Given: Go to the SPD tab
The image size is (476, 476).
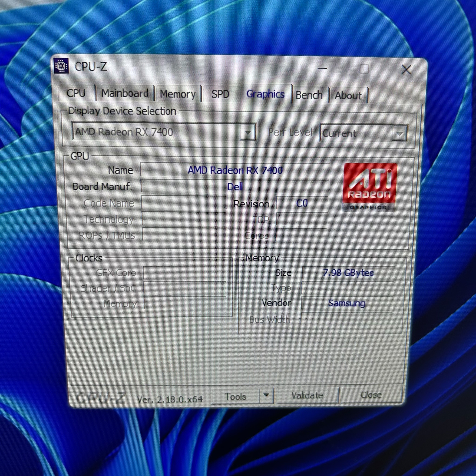Looking at the screenshot, I should 221,94.
